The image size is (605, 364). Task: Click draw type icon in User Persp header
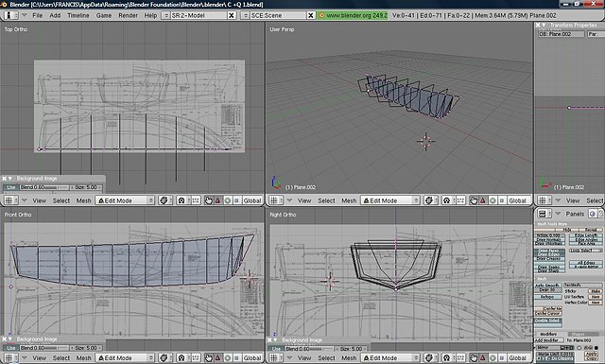pyautogui.click(x=428, y=200)
